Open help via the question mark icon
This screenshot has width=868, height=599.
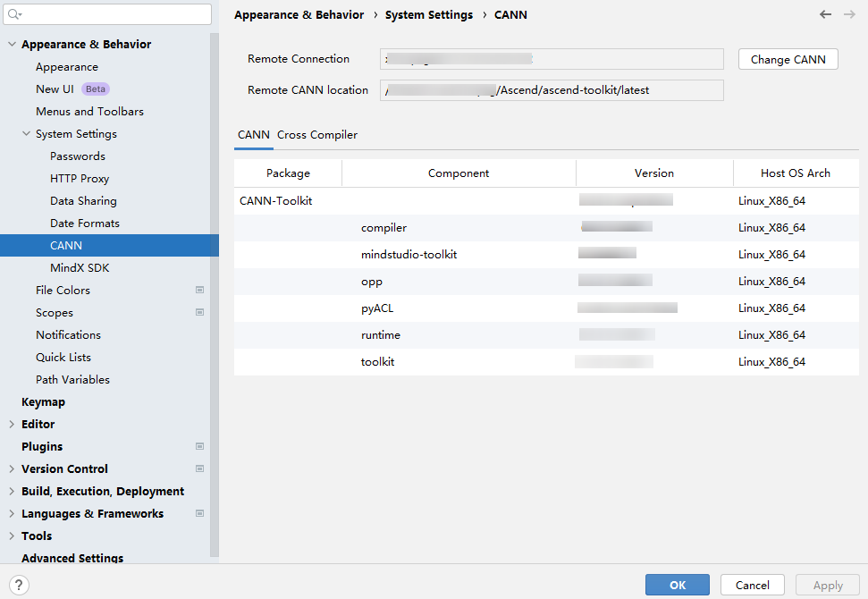(x=19, y=585)
